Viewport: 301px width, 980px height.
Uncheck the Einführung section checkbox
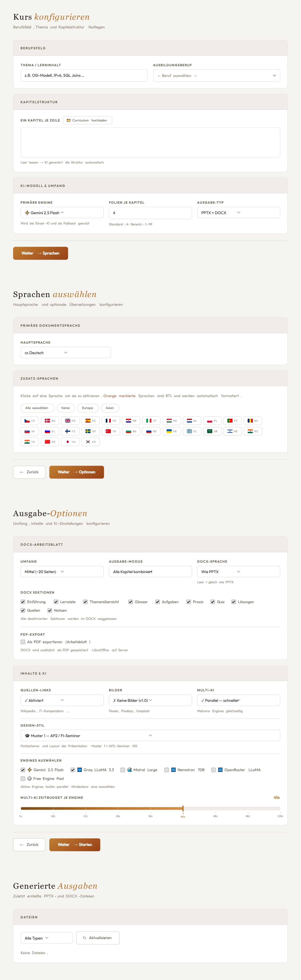[23, 602]
